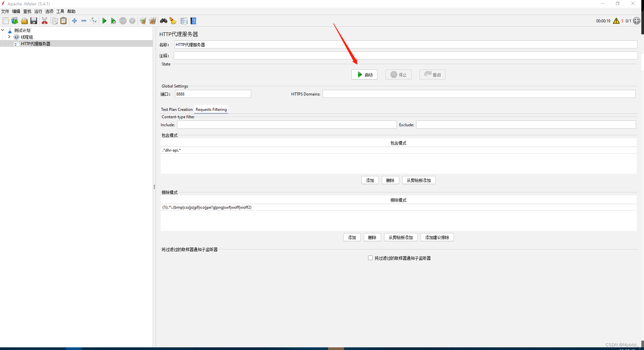The image size is (644, 350).
Task: Click 从剪贴板添加 under 排除模式
Action: tap(400, 237)
